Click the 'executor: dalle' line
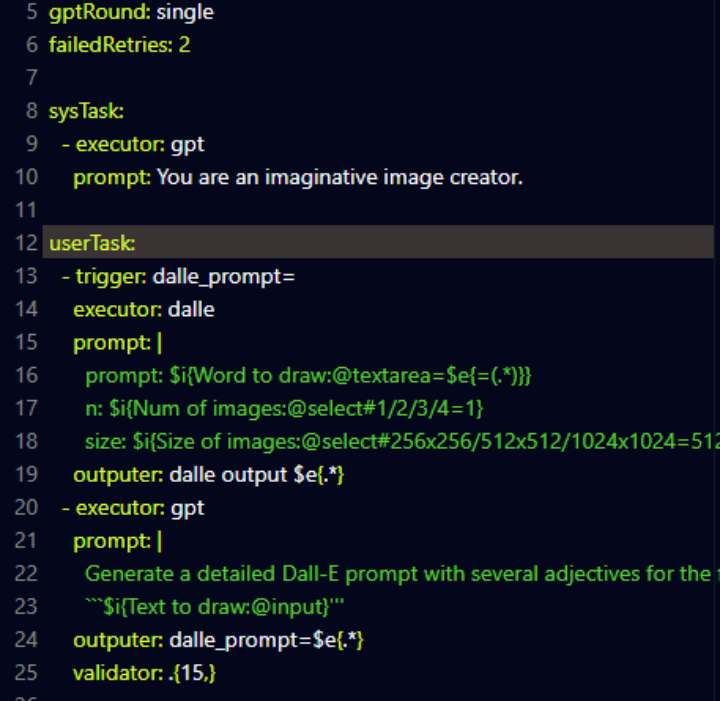This screenshot has width=720, height=701. click(x=144, y=309)
